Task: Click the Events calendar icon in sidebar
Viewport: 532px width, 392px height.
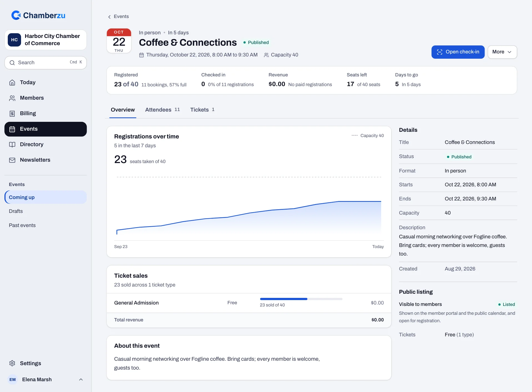Action: tap(12, 129)
